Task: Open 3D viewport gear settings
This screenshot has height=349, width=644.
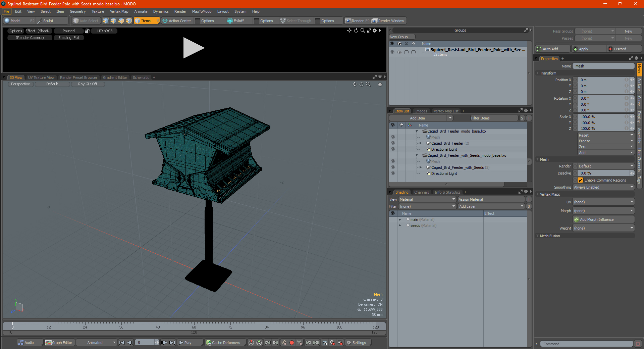Action: pyautogui.click(x=380, y=84)
